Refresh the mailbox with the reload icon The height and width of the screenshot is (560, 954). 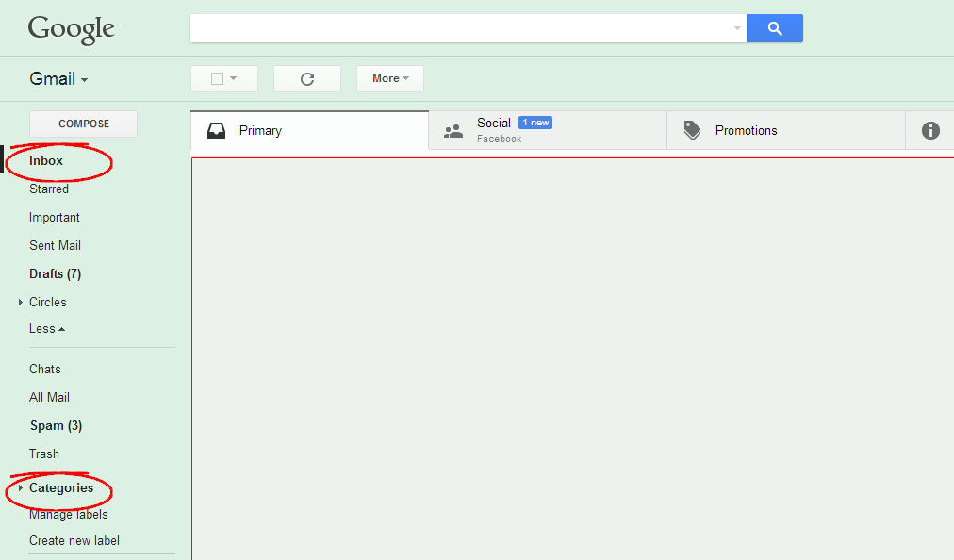[x=307, y=78]
